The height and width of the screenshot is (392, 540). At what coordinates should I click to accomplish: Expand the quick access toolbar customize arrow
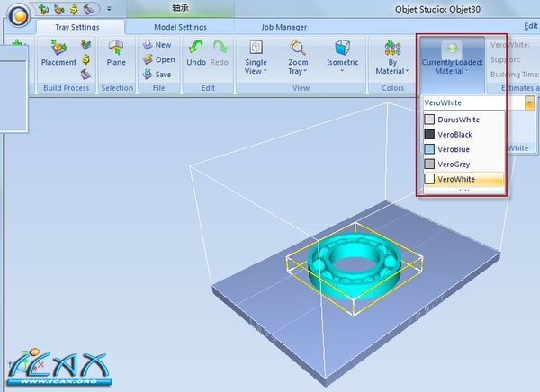click(109, 9)
